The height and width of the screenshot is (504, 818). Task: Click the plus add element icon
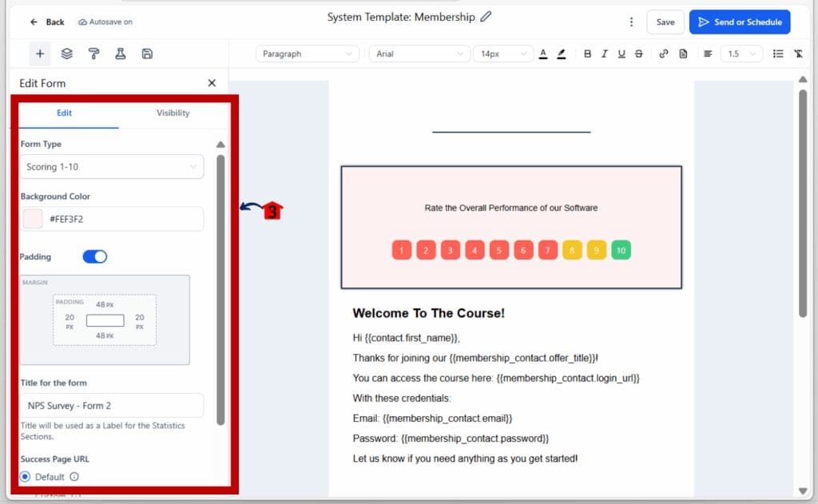point(40,54)
